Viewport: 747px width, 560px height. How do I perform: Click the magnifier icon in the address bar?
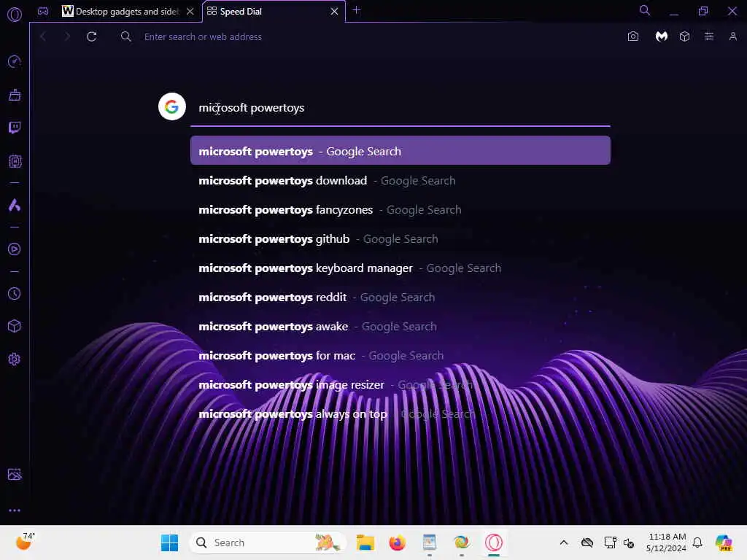(125, 36)
